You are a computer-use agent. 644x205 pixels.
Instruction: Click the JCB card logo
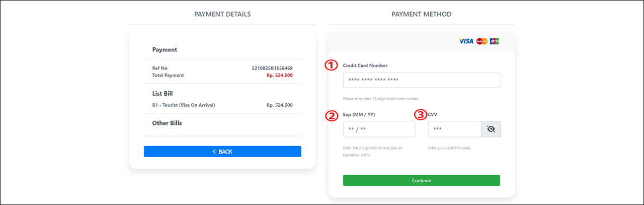click(x=495, y=41)
